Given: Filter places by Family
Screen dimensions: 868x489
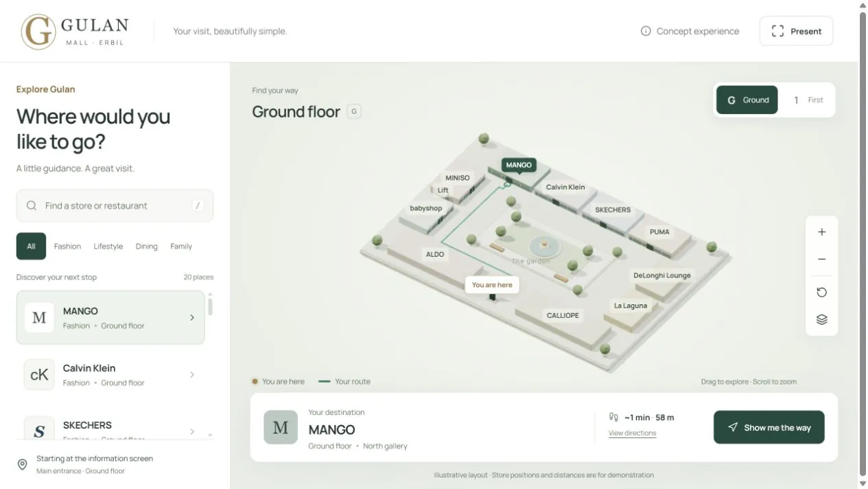Looking at the screenshot, I should (x=181, y=247).
